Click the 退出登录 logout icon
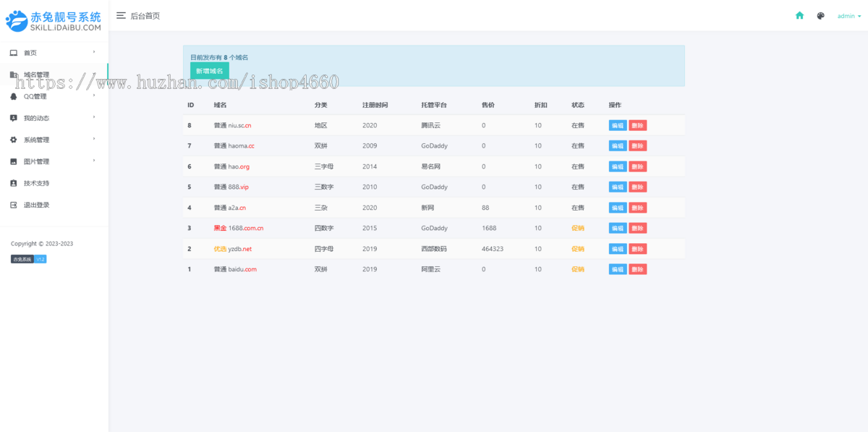Image resolution: width=868 pixels, height=432 pixels. pos(12,203)
